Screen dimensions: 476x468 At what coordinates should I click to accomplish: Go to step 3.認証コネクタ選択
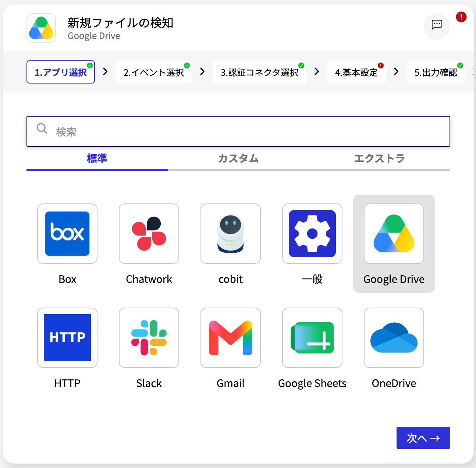(259, 72)
